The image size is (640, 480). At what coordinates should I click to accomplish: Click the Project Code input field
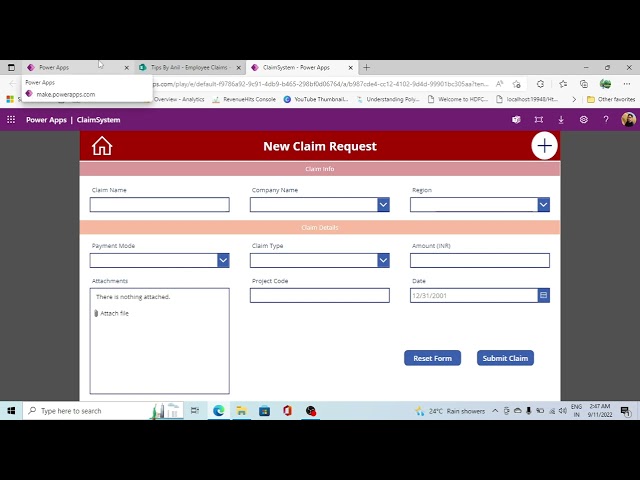[320, 295]
